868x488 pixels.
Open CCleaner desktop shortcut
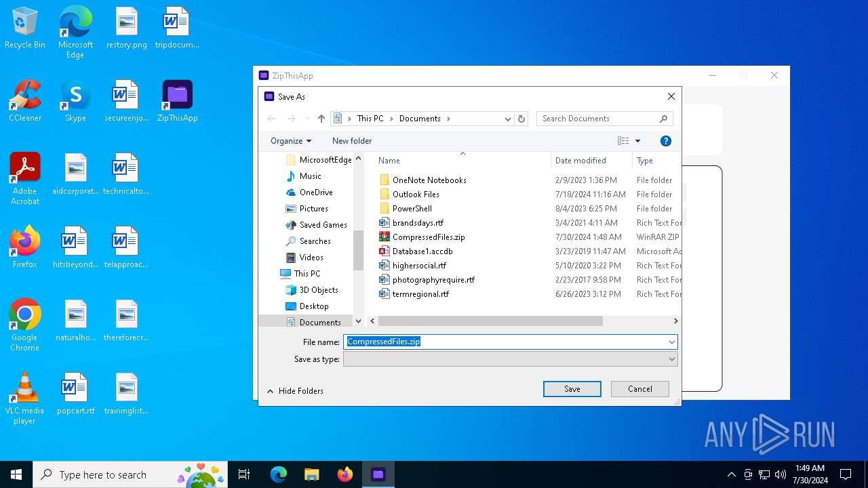[25, 102]
